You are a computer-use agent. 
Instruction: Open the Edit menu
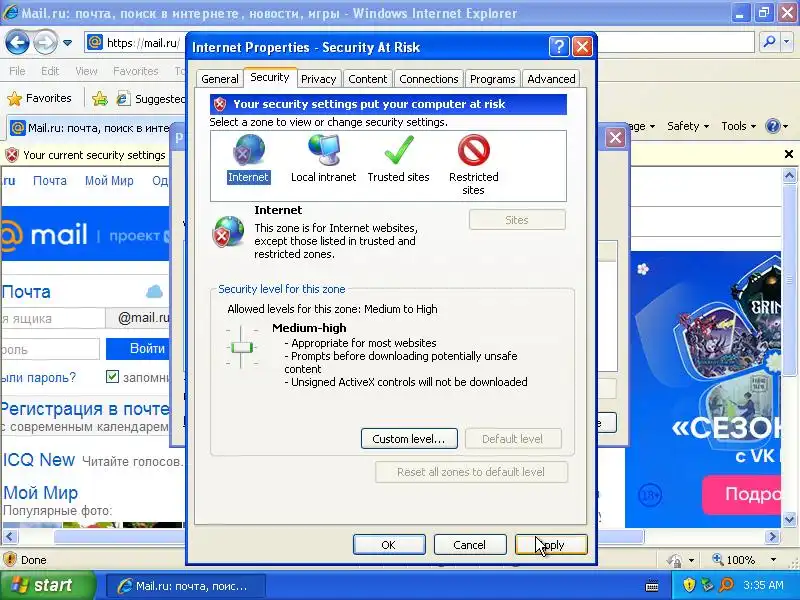coord(50,71)
